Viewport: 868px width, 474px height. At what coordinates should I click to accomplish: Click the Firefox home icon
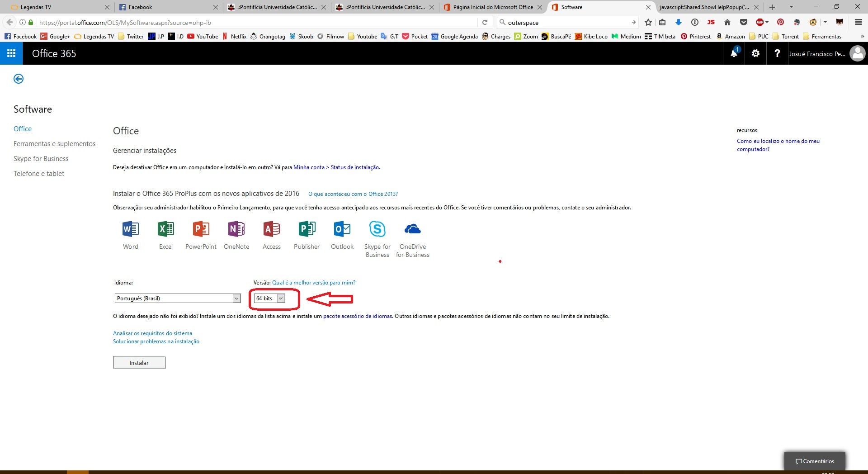point(727,22)
